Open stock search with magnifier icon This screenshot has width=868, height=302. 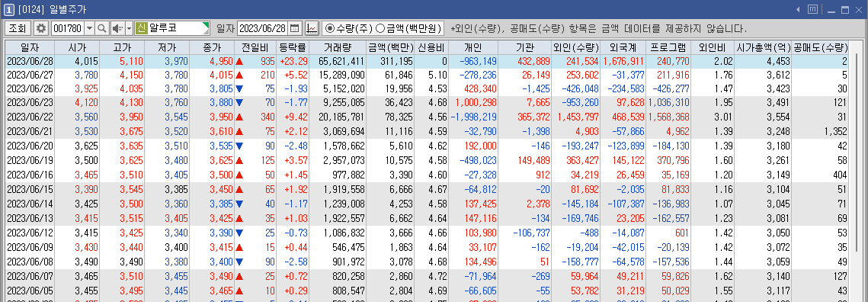[102, 28]
